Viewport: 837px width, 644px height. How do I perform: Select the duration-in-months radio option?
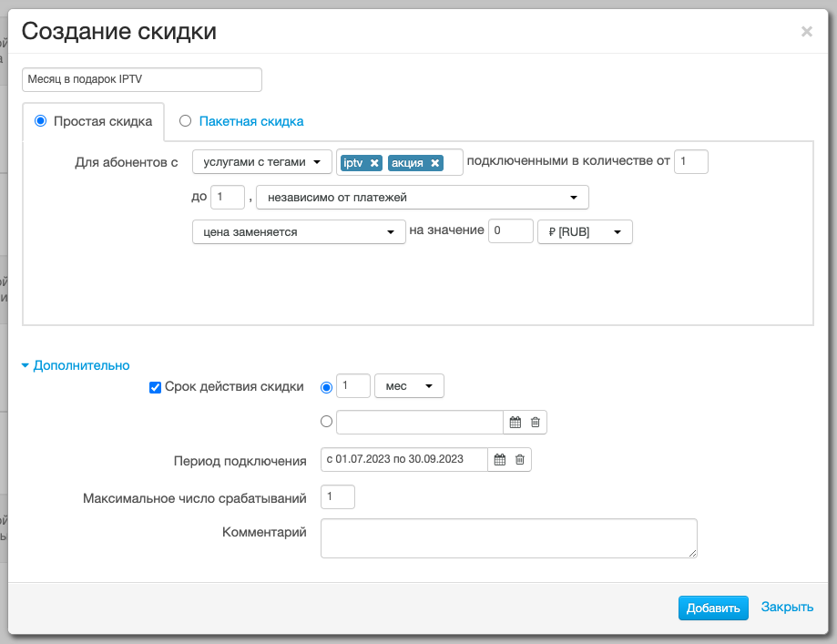(326, 388)
